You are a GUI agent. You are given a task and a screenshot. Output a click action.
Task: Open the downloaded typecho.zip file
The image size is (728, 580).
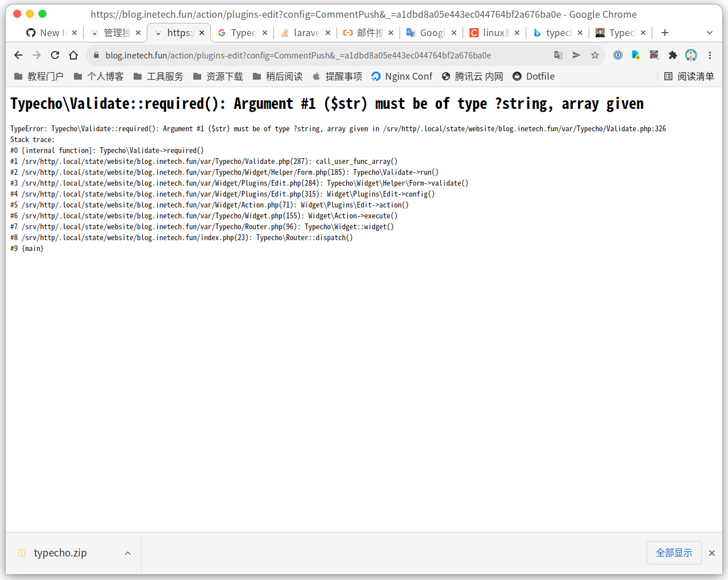tap(60, 553)
